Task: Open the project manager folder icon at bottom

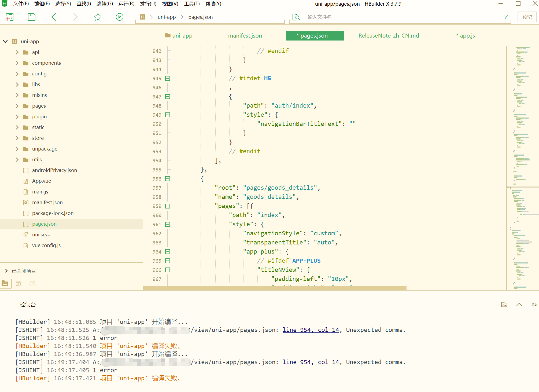Action: click(x=5, y=283)
